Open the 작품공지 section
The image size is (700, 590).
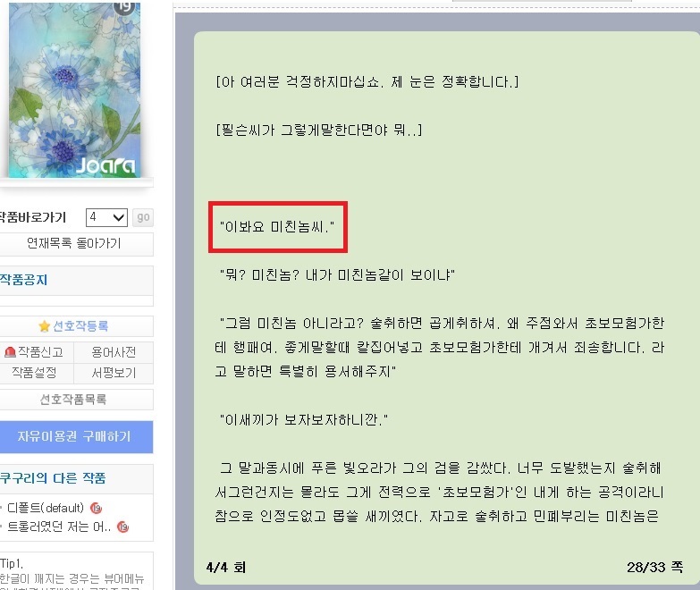click(x=23, y=280)
